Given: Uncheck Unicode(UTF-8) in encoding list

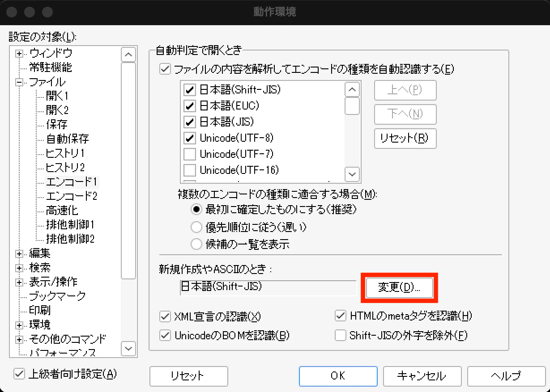Looking at the screenshot, I should (190, 138).
